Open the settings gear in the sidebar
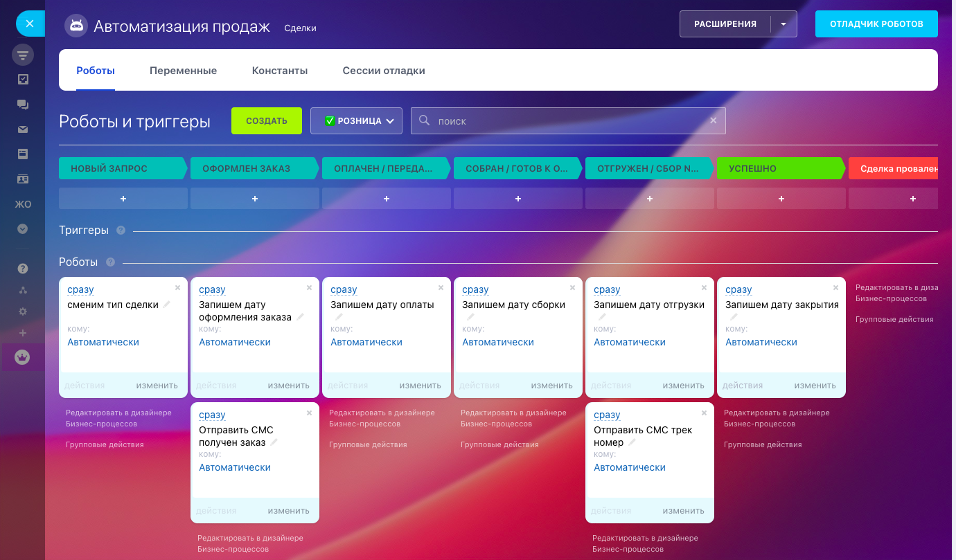 click(23, 311)
